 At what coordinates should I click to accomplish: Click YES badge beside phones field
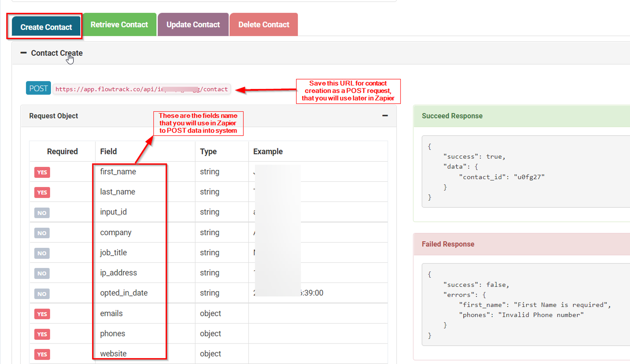tap(42, 334)
